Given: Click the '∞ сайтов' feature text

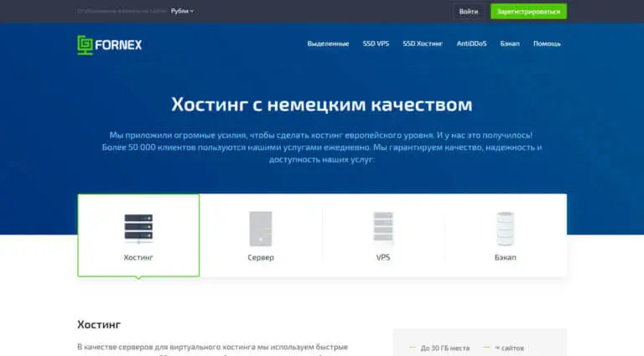Looking at the screenshot, I should 509,348.
